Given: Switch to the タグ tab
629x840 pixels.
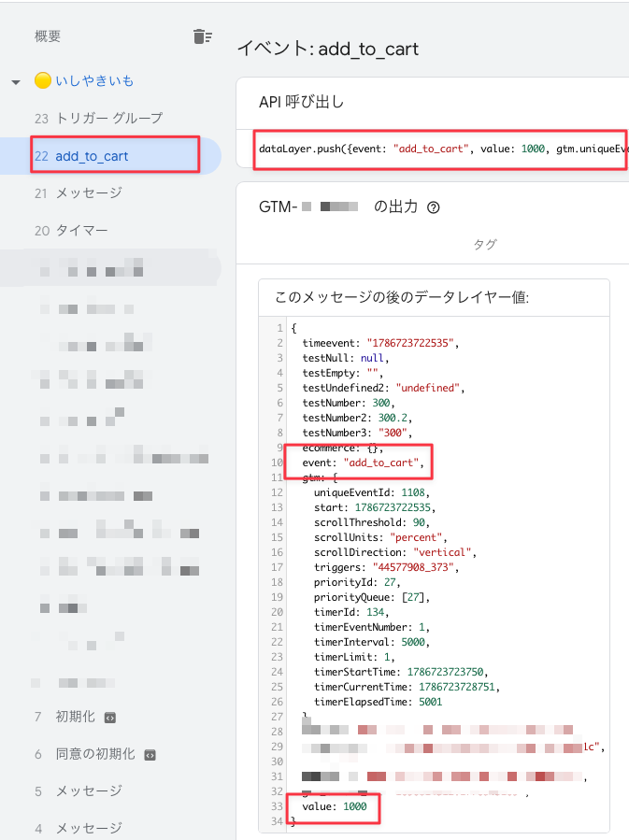Looking at the screenshot, I should point(485,244).
